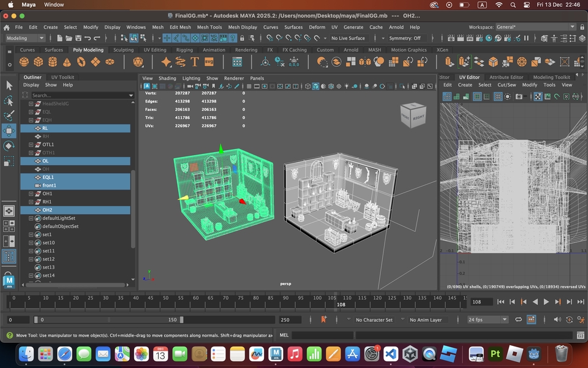The image size is (588, 368).
Task: Select the polygon Type text tool
Action: 195,62
